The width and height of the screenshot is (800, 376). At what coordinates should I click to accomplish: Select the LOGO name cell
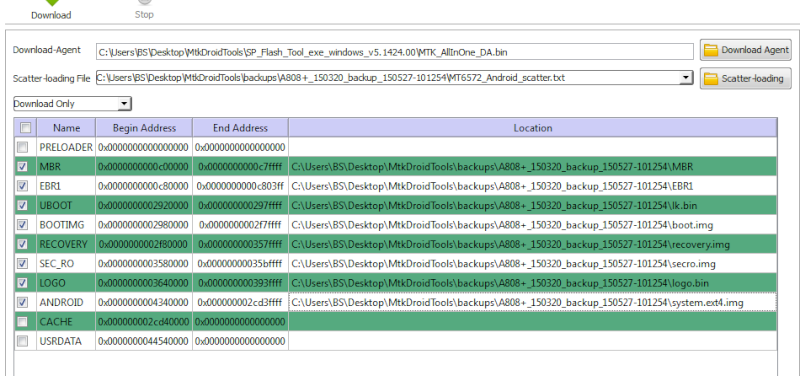(x=66, y=283)
